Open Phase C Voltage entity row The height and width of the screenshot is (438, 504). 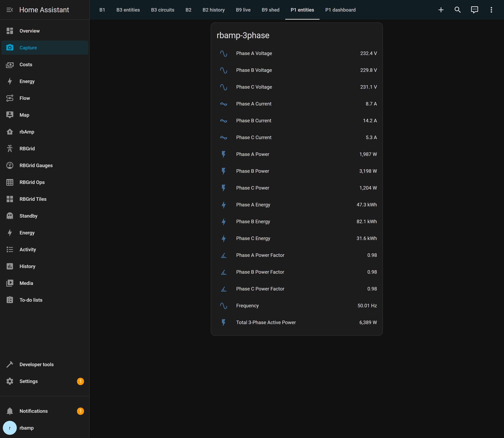point(297,87)
